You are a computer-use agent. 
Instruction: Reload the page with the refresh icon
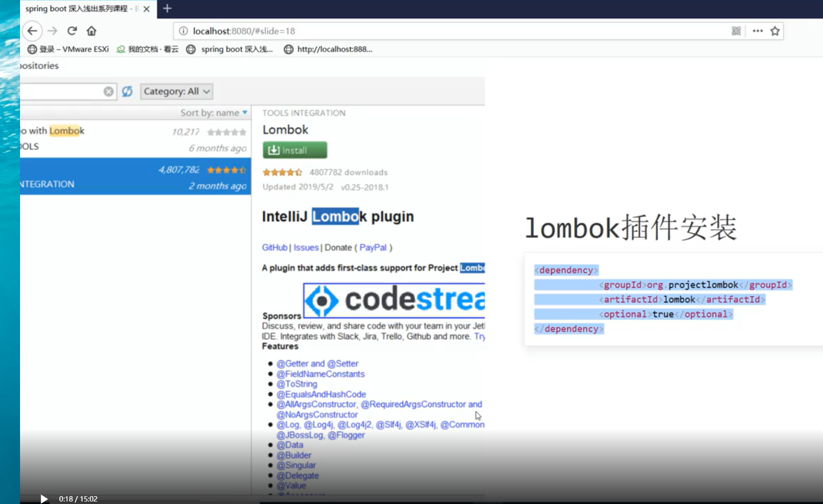click(x=72, y=31)
